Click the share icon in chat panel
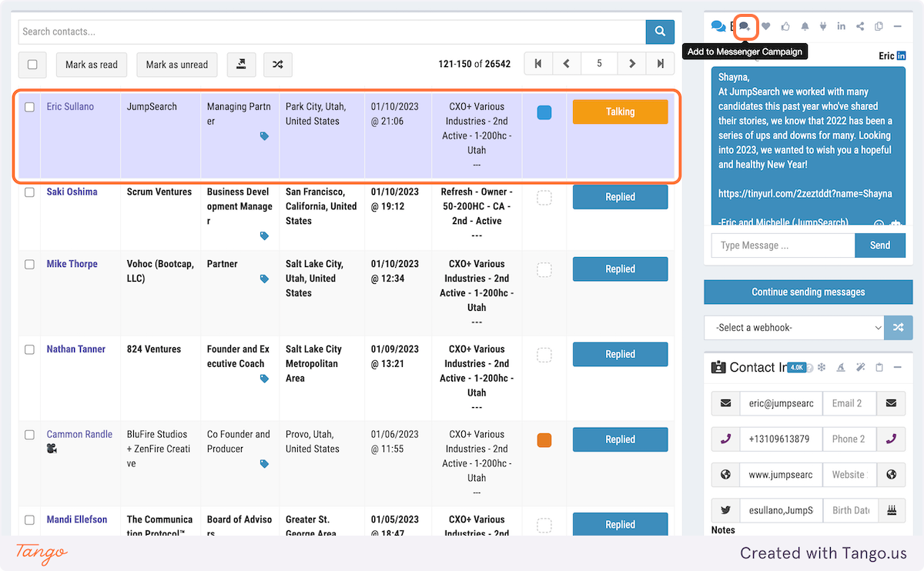This screenshot has height=571, width=924. 860,26
